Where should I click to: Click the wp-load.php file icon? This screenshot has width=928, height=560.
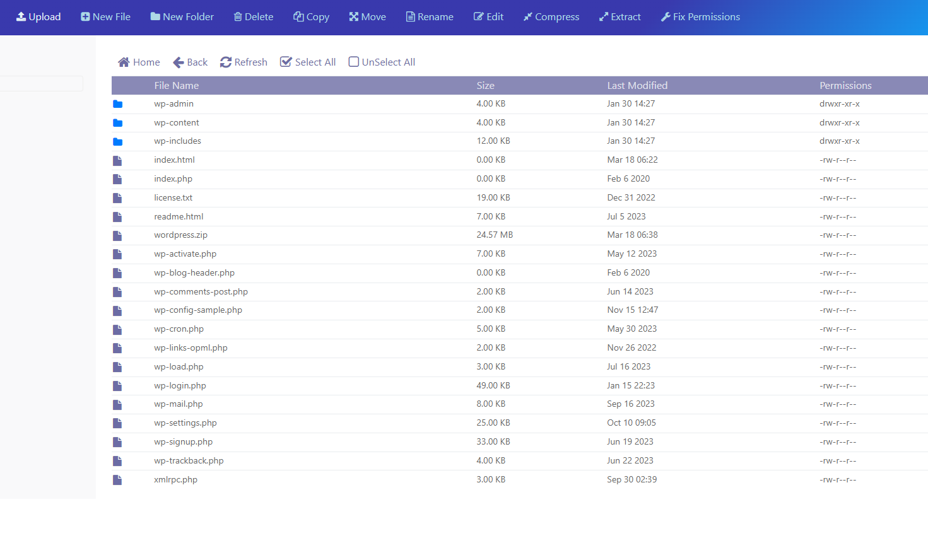(117, 367)
